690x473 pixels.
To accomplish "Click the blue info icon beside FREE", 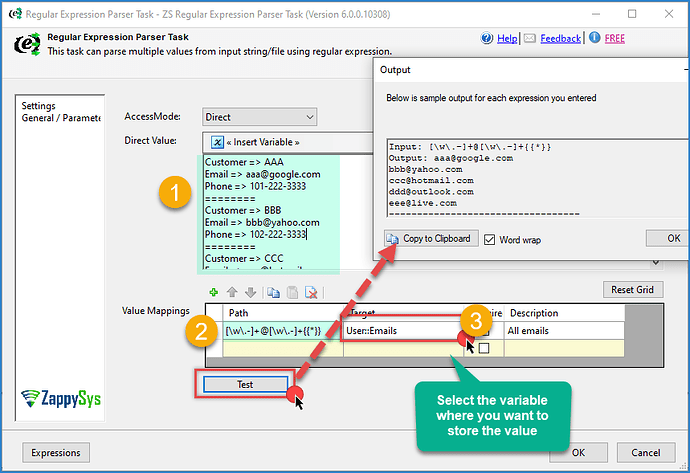I will [595, 38].
